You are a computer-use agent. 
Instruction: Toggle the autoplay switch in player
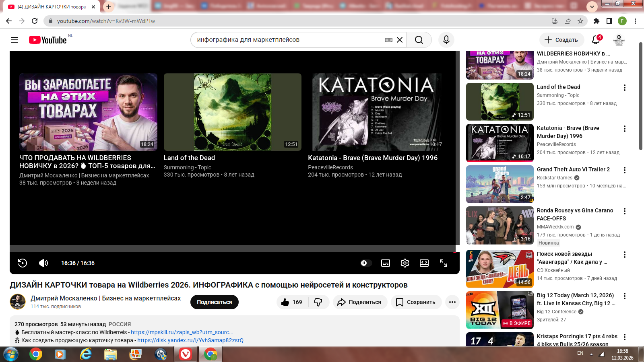(x=365, y=263)
